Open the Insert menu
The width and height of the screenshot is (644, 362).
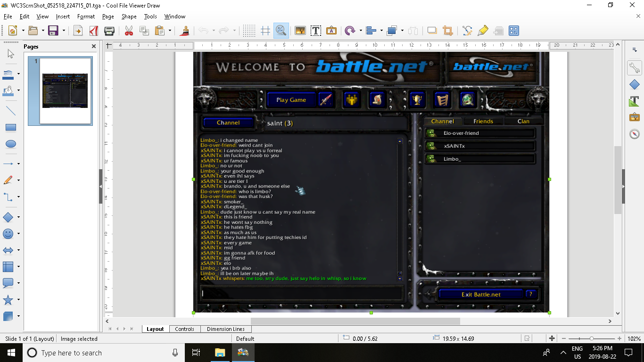point(63,16)
